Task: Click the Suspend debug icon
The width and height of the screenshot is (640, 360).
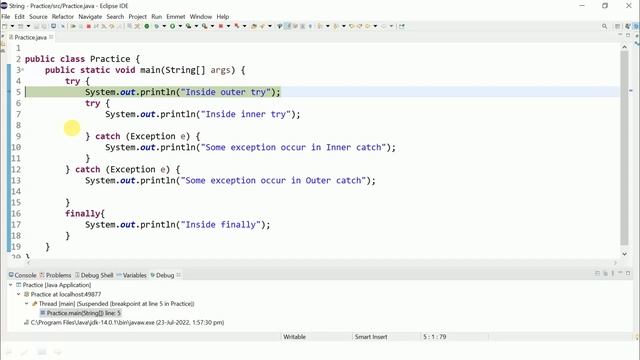Action: coord(81,26)
